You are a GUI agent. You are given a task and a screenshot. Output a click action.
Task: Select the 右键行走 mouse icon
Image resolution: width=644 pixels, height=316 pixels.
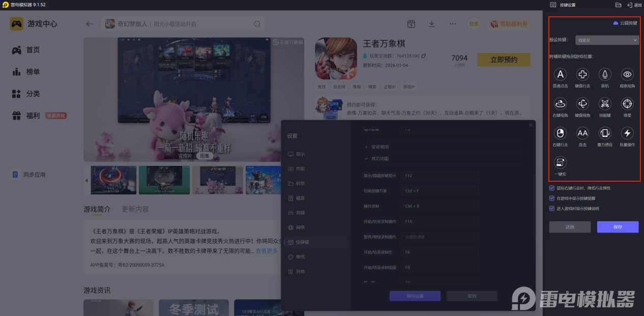560,133
